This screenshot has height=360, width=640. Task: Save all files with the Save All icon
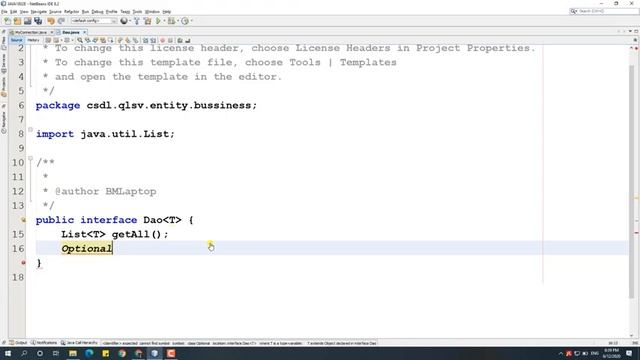[38, 21]
